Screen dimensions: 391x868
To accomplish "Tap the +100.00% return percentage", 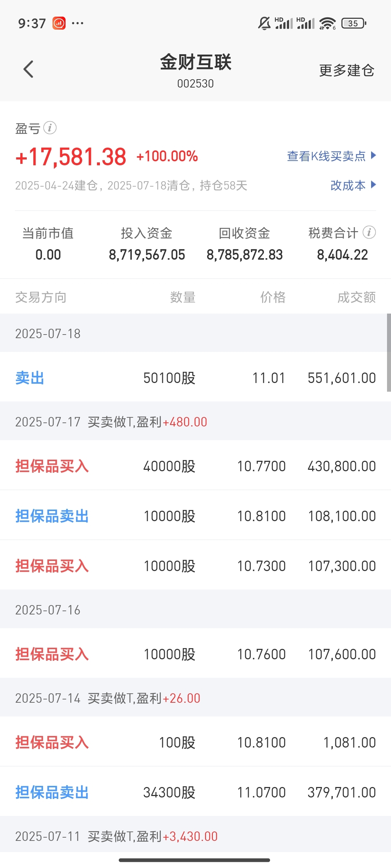I will pyautogui.click(x=167, y=156).
